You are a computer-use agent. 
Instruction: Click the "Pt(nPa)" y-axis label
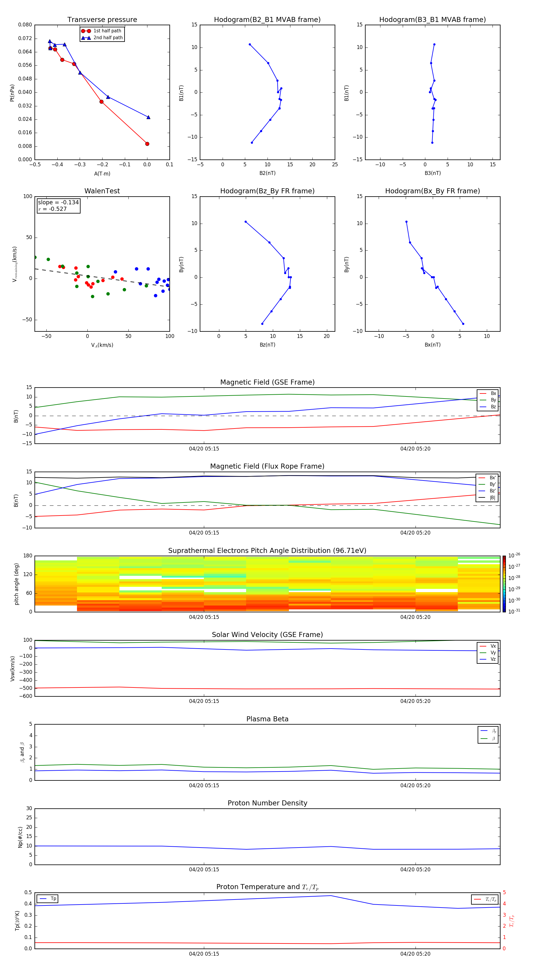pos(12,92)
